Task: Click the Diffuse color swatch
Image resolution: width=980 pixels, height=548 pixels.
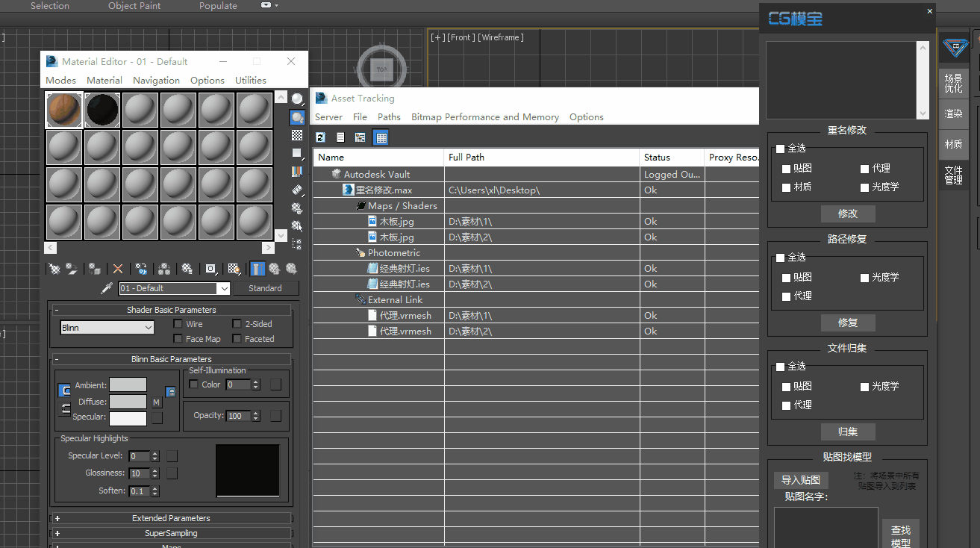Action: [128, 402]
